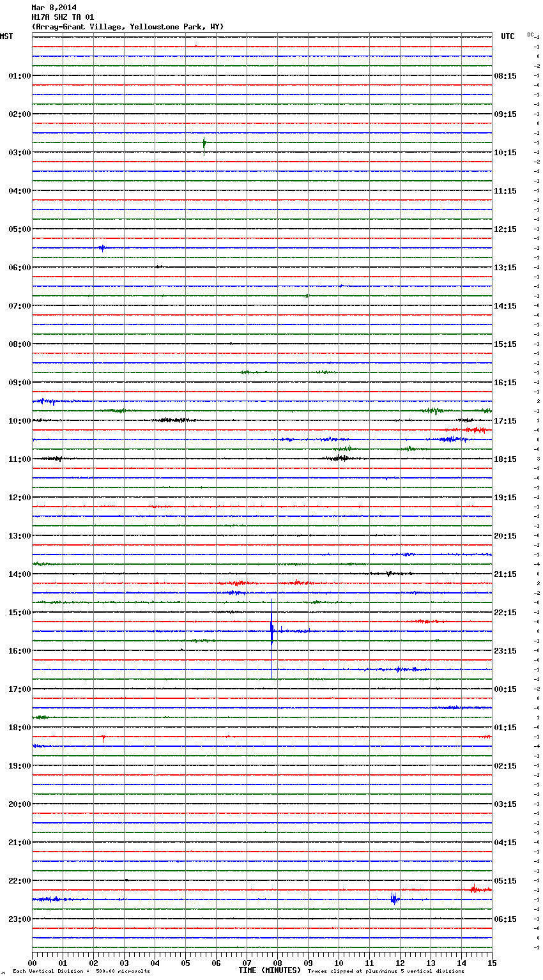This screenshot has height=980, width=543.
Task: Click the 14:15 UTC time label
Action: coord(505,306)
